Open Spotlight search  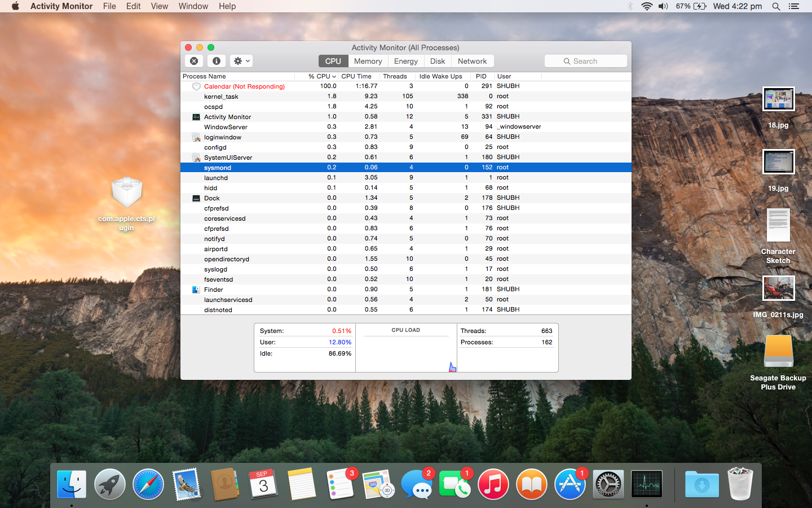click(x=776, y=6)
